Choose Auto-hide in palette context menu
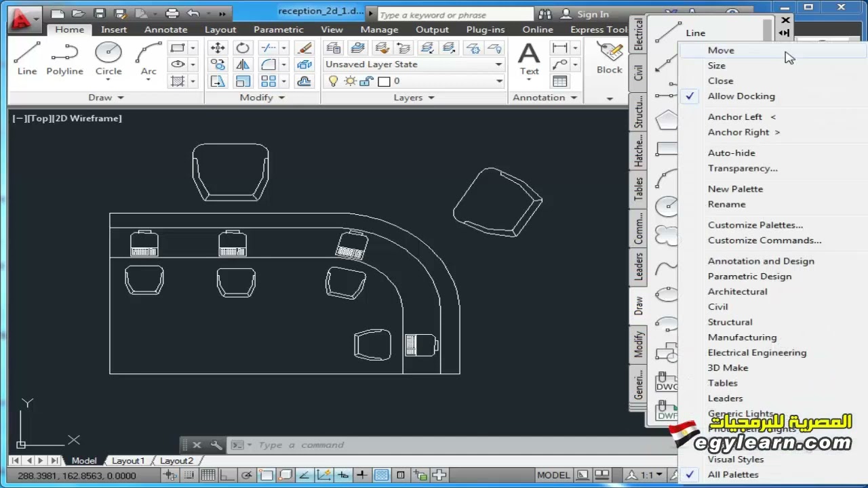Viewport: 868px width, 488px height. click(731, 153)
